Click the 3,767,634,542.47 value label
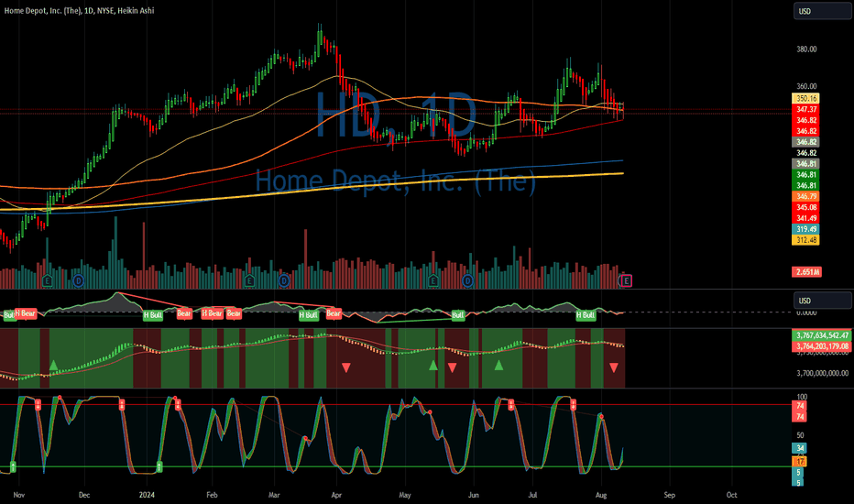This screenshot has width=854, height=504. coord(821,335)
